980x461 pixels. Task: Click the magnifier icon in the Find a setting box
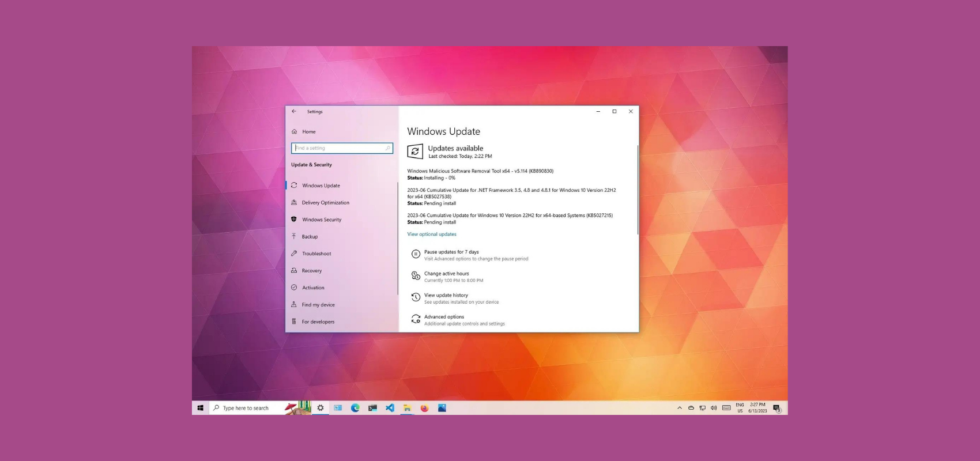(388, 148)
